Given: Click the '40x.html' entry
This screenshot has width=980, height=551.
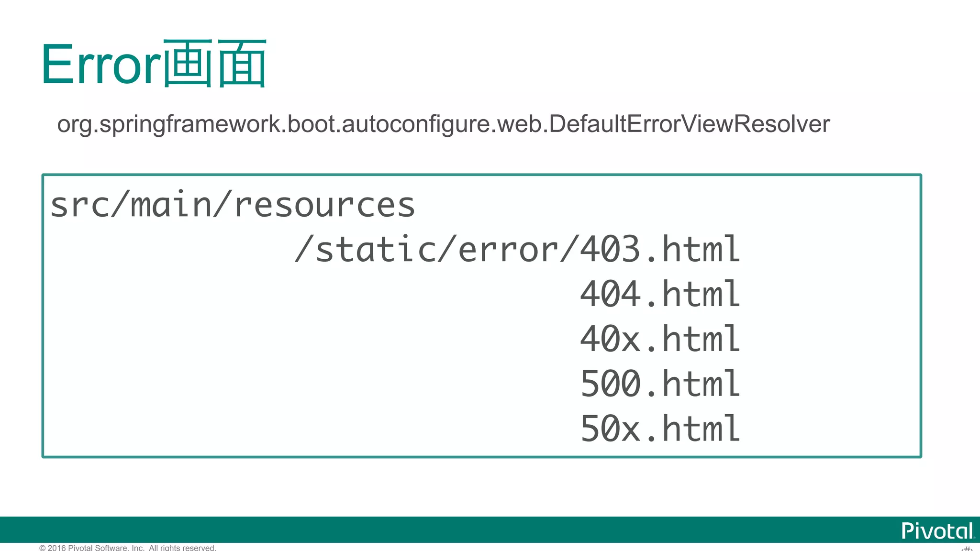Looking at the screenshot, I should (x=660, y=339).
